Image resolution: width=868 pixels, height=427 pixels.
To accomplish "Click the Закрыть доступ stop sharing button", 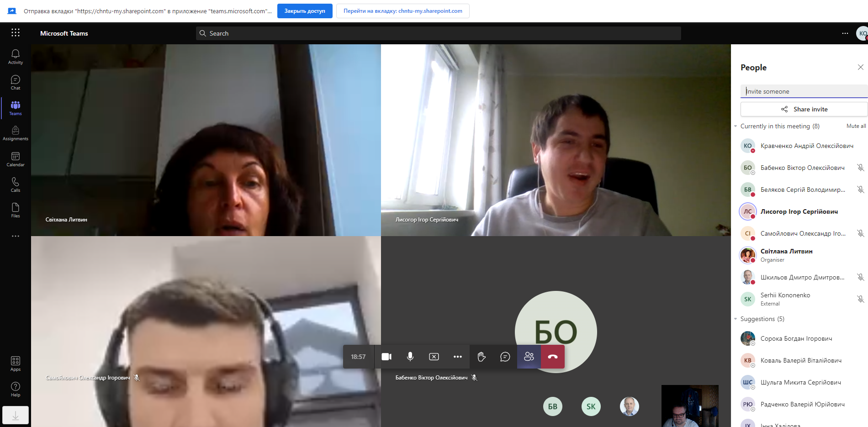I will tap(305, 11).
